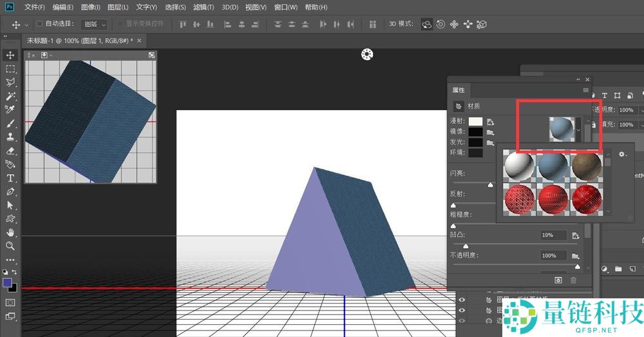The width and height of the screenshot is (644, 337).
Task: Choose the Horizontal Type tool
Action: coord(10,178)
